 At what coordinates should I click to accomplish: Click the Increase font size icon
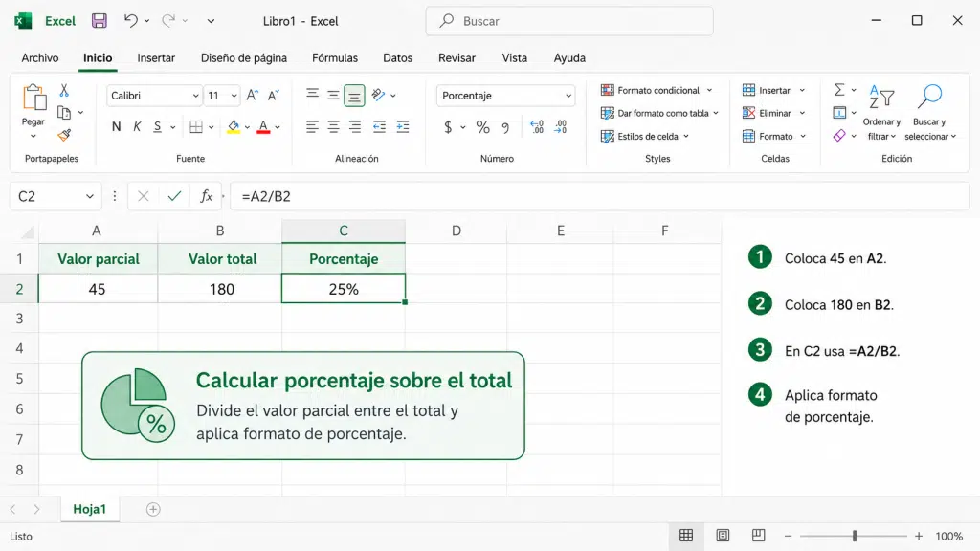(252, 95)
